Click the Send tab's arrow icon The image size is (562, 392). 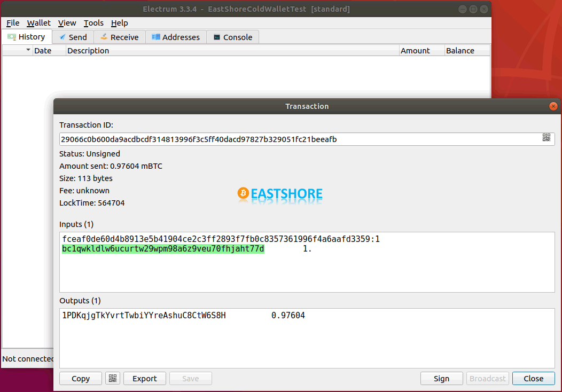coord(63,37)
